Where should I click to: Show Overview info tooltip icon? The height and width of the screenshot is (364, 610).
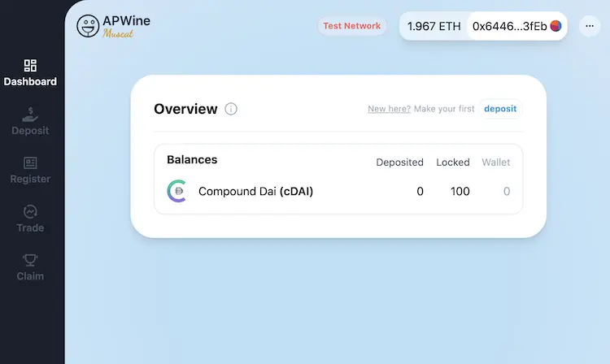click(231, 109)
